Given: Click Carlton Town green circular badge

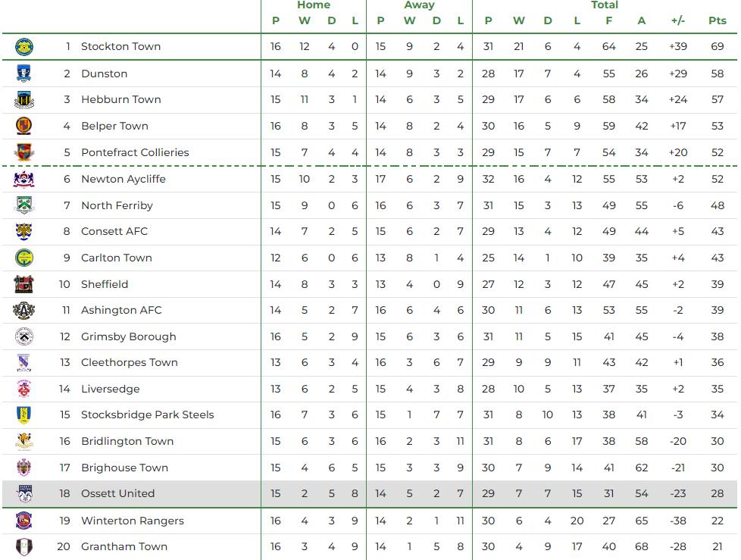Looking at the screenshot, I should 24,258.
